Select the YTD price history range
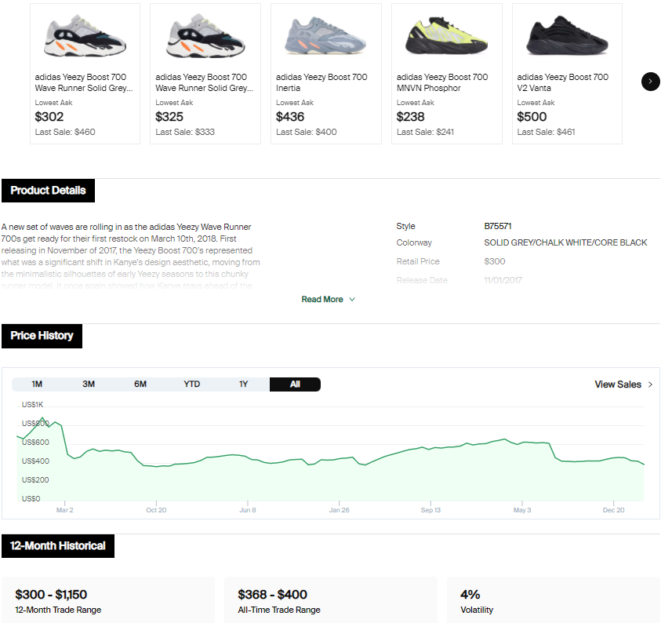The height and width of the screenshot is (623, 672). (x=192, y=384)
